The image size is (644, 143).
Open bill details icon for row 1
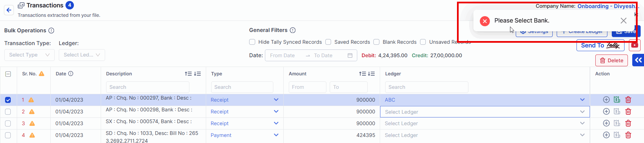[x=617, y=99]
